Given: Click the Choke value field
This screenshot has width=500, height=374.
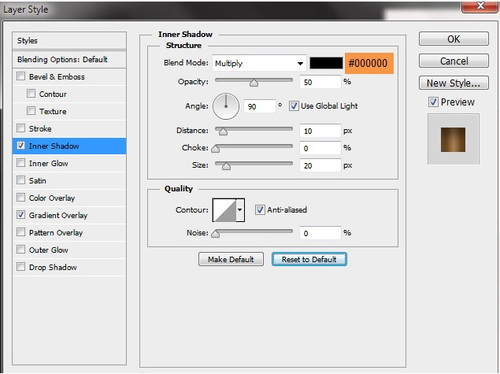Looking at the screenshot, I should click(x=320, y=148).
